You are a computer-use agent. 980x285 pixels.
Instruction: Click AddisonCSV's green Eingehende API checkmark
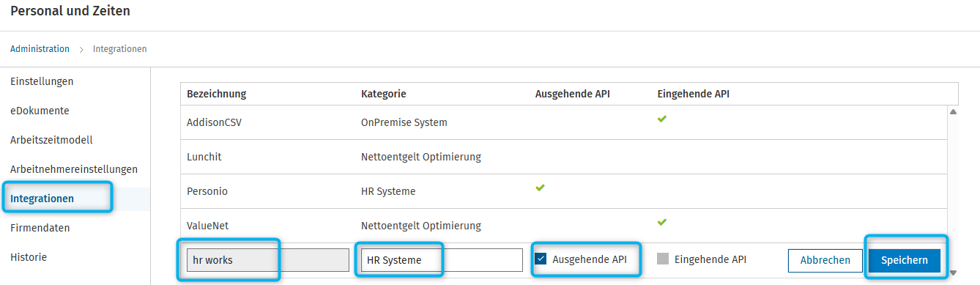pos(662,119)
